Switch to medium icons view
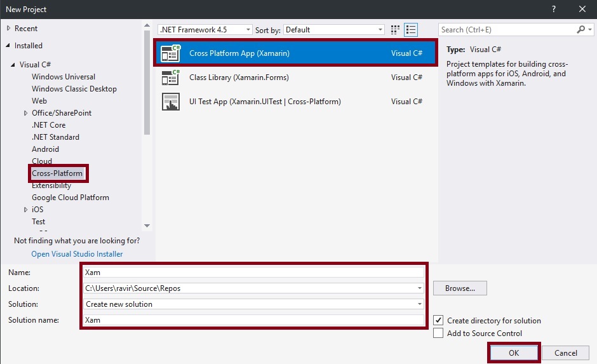This screenshot has width=597, height=364. point(395,30)
